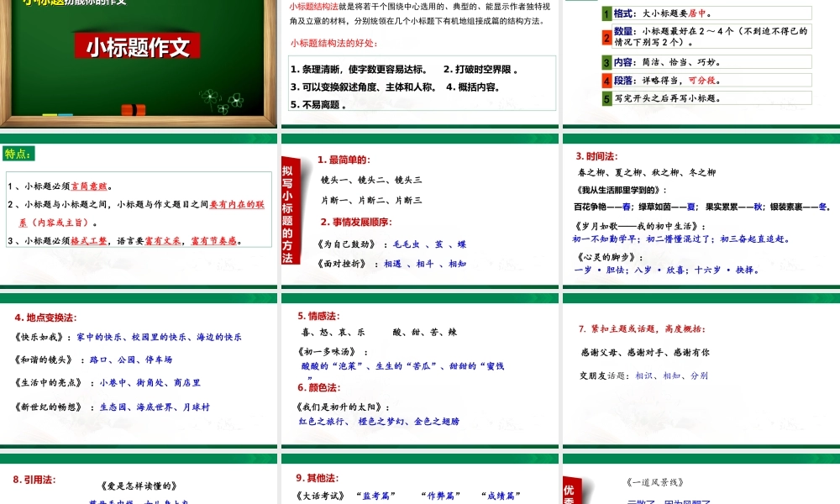Screen dimensions: 840x504
Task: Click the 小标题结构法的好处 heading
Action: (x=333, y=43)
